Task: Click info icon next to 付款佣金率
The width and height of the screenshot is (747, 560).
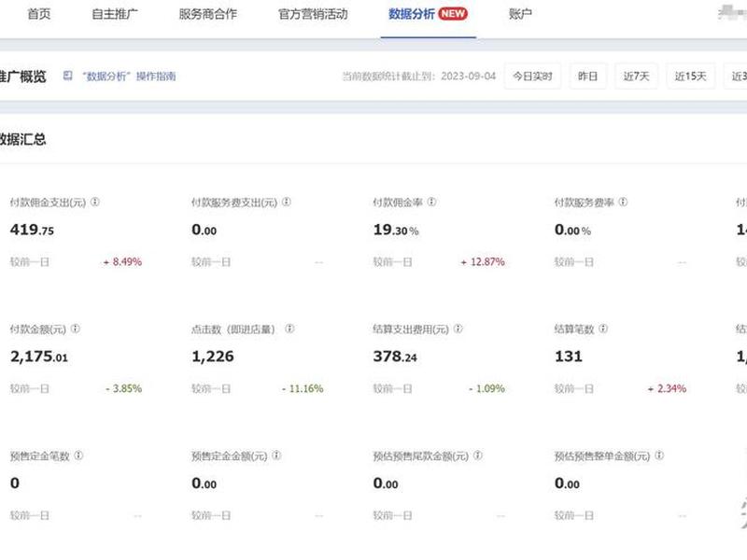Action: click(x=431, y=202)
